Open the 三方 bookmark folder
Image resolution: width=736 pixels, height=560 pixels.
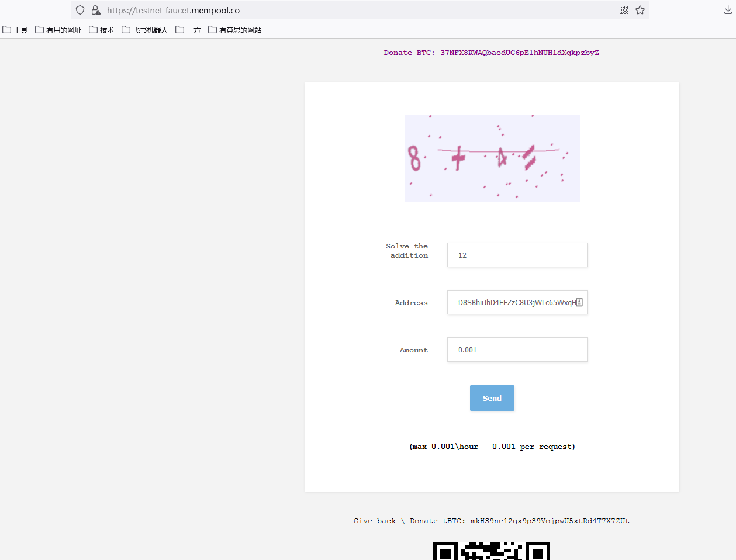coord(188,30)
